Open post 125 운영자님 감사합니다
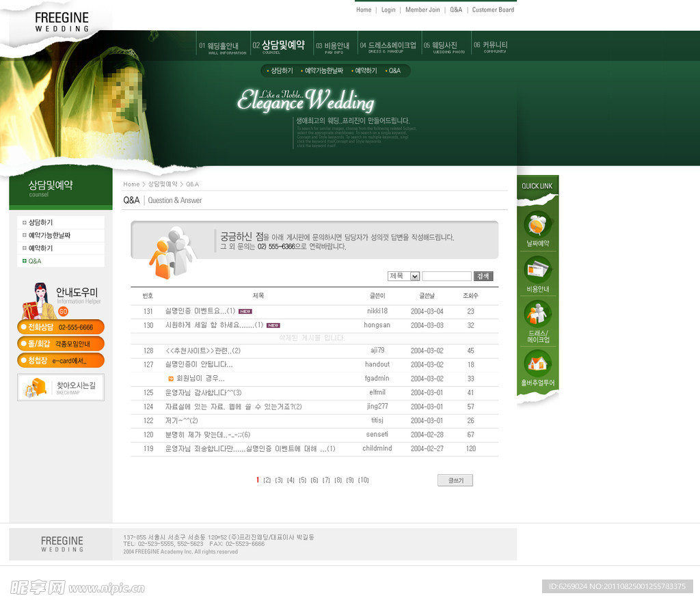Viewport: 700px width, 600px height. tap(203, 392)
